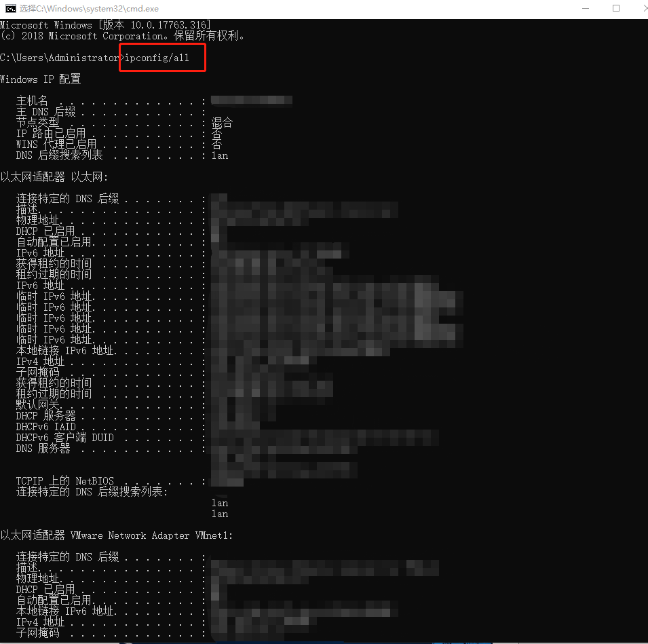Open the cmd.exe system menu icon
This screenshot has width=648, height=644.
click(10, 9)
